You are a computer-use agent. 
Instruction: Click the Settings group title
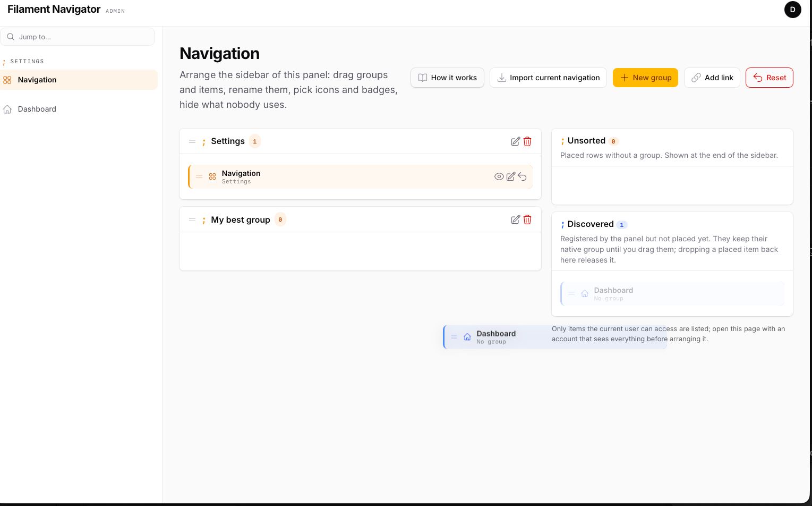228,141
